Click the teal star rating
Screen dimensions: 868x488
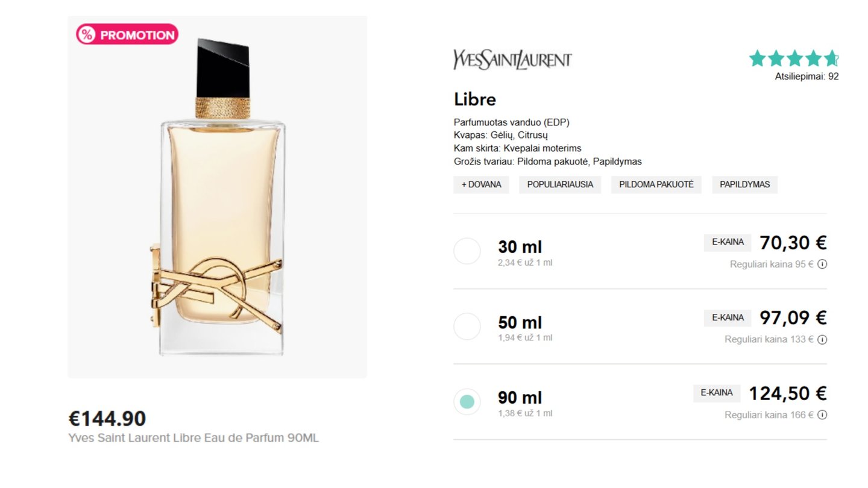pyautogui.click(x=794, y=58)
